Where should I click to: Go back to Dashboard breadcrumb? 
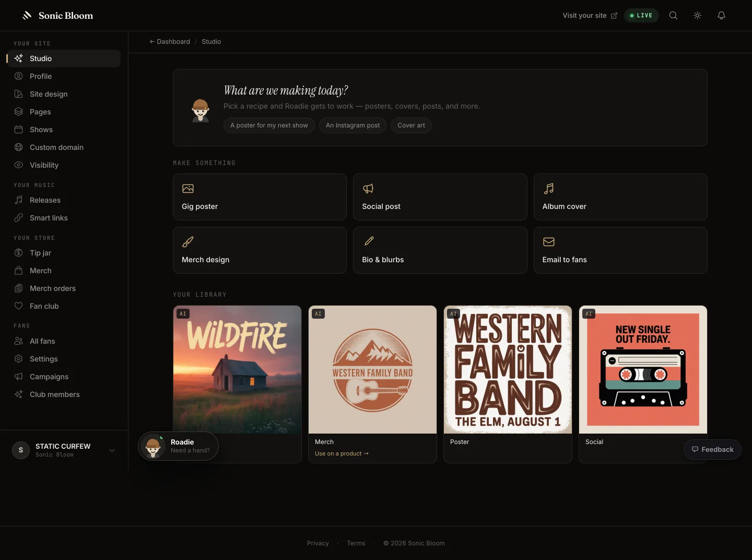pos(170,42)
